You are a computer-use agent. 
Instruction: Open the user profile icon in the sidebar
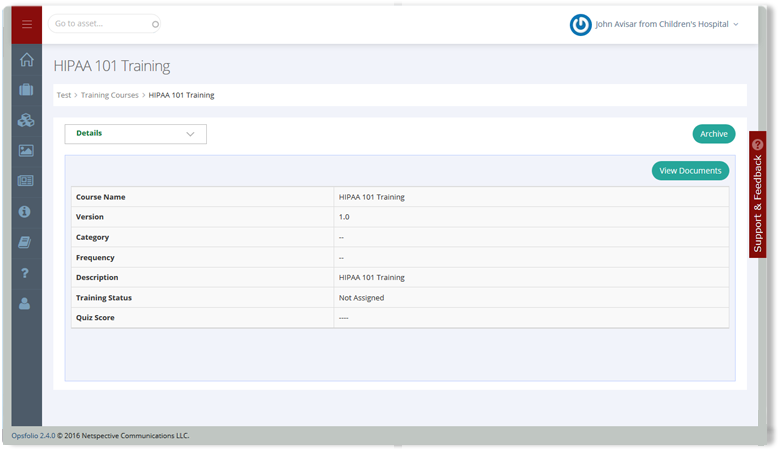point(24,304)
